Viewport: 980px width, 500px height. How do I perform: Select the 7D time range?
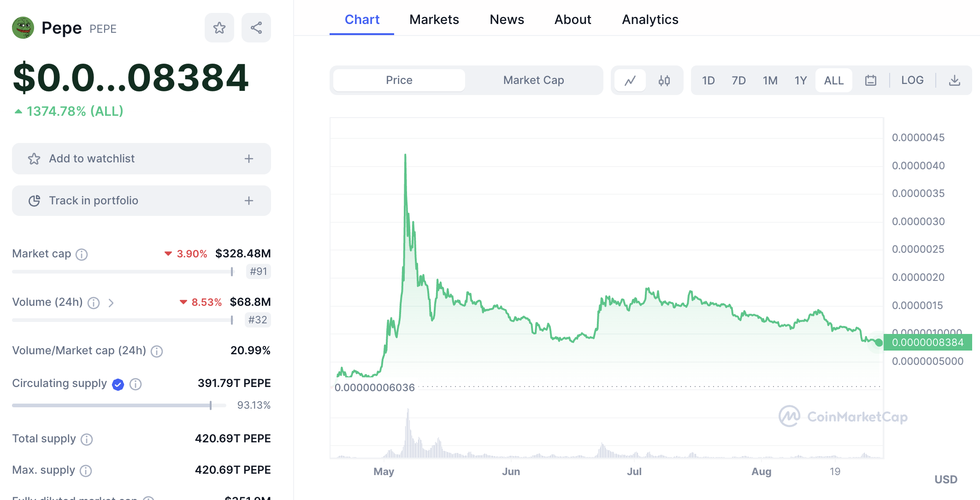(x=739, y=81)
